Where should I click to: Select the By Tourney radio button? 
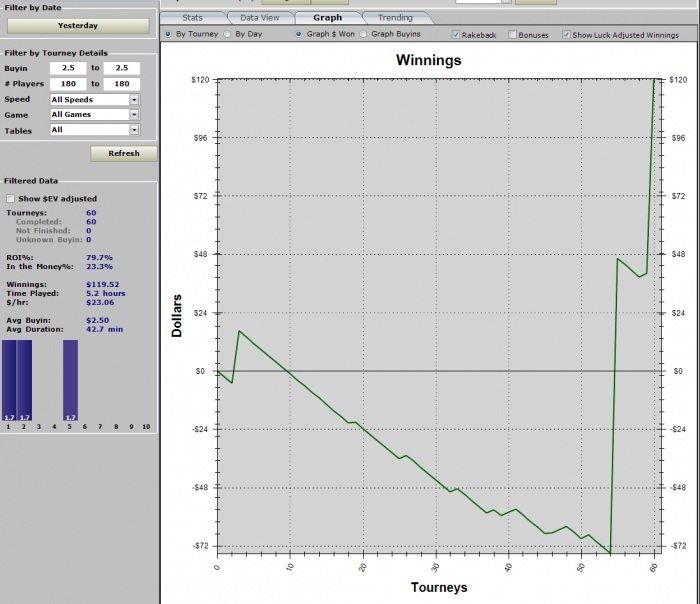click(168, 34)
